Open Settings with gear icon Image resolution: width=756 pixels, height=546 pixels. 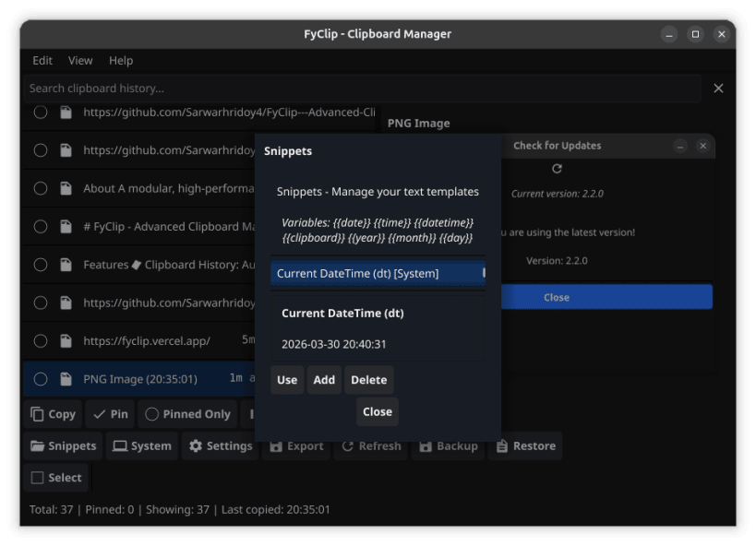(221, 446)
